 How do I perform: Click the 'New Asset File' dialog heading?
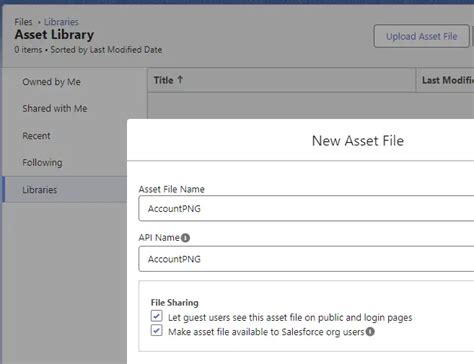358,141
